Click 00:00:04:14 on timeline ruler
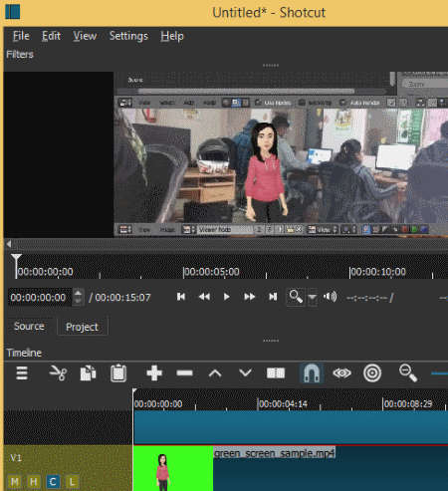 [283, 404]
